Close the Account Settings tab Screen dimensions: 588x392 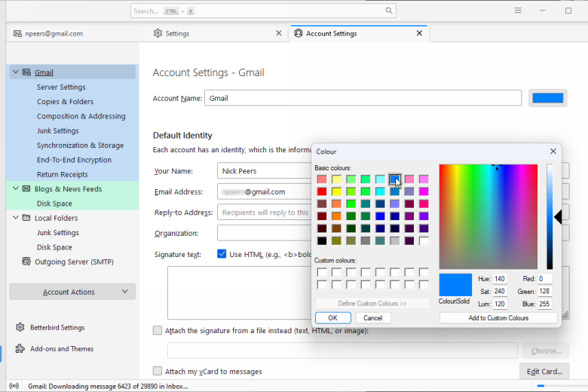pos(419,33)
